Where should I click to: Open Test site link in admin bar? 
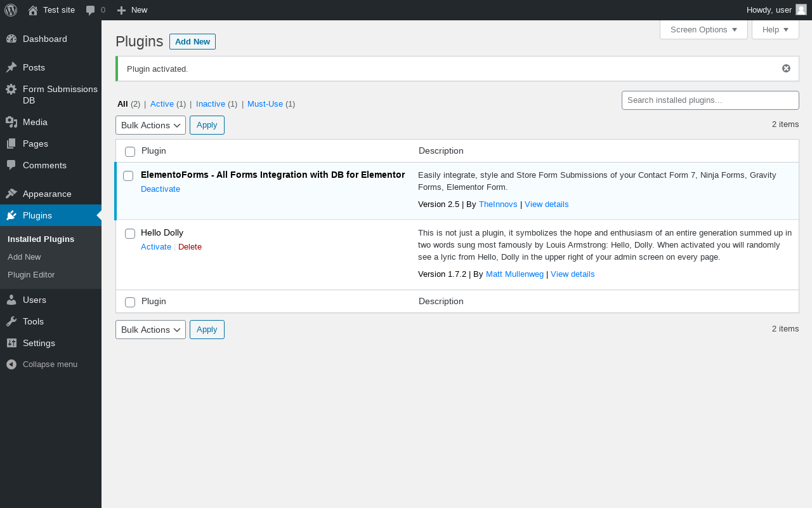(x=51, y=10)
